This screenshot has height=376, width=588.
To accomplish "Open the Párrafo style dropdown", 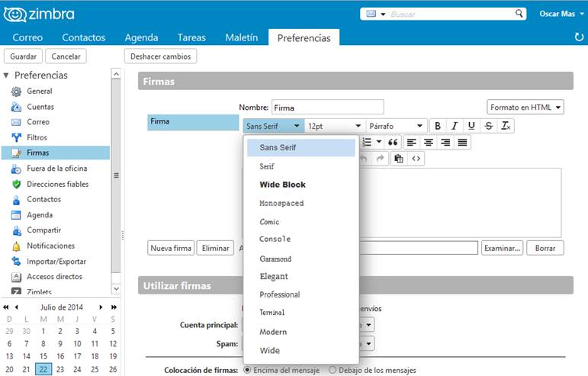I will [396, 126].
